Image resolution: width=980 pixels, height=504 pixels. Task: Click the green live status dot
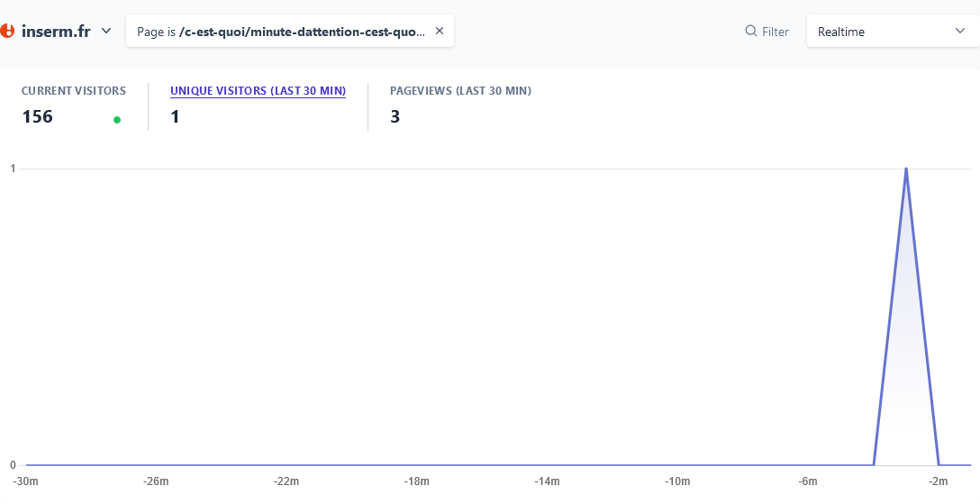click(117, 119)
